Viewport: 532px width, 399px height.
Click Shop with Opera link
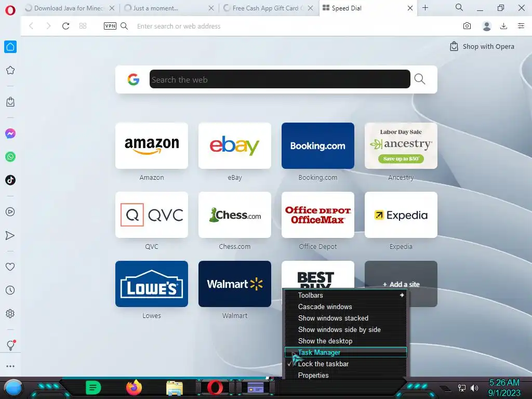(x=482, y=46)
